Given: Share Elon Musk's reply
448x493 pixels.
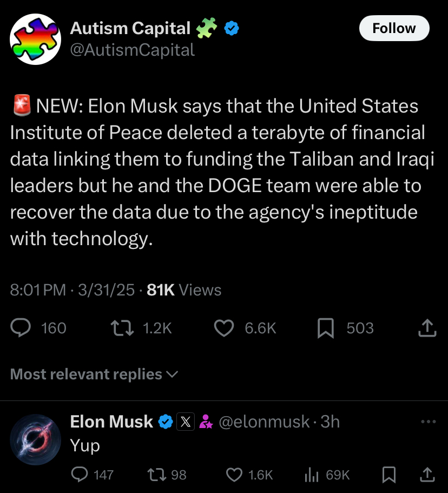Looking at the screenshot, I should point(427,475).
